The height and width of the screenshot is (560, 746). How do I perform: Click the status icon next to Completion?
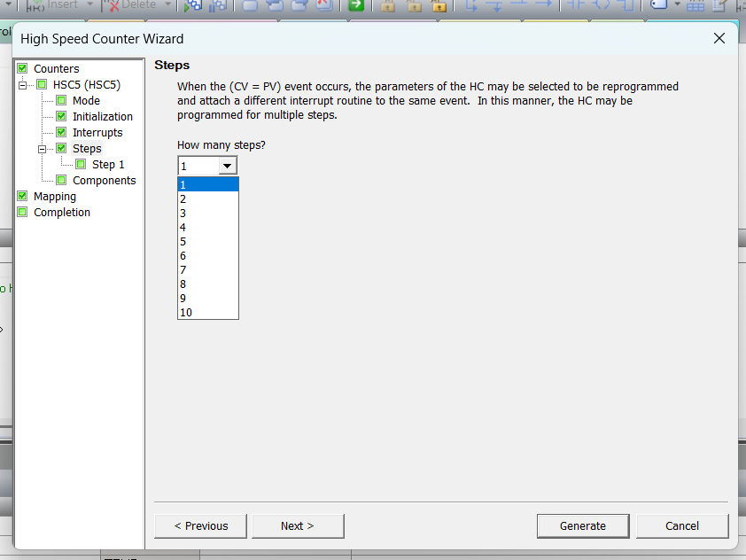click(x=22, y=213)
